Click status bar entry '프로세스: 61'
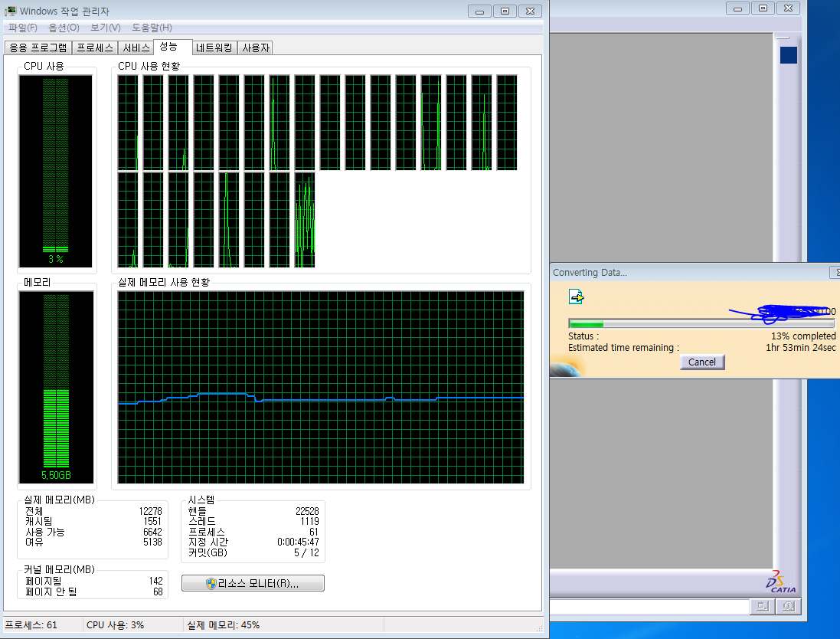Screen dimensions: 840x639 [31, 625]
